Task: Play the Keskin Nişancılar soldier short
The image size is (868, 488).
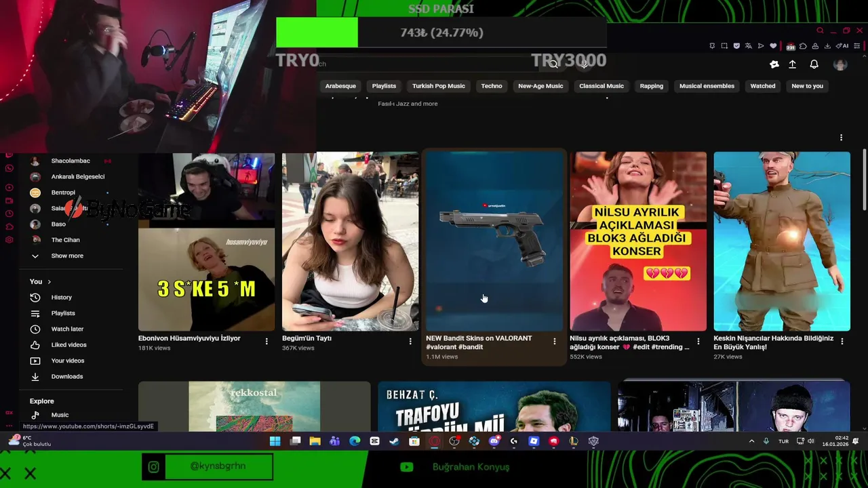Action: click(782, 241)
